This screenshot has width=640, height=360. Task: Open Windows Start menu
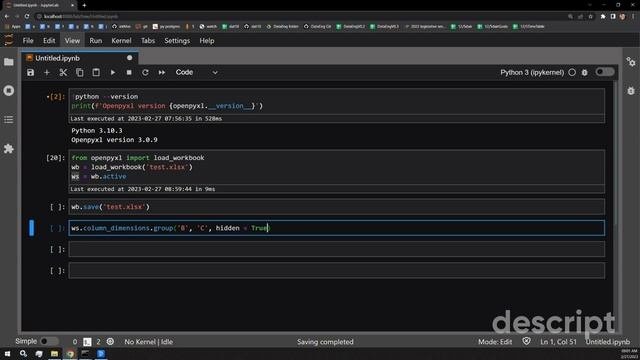(7, 353)
